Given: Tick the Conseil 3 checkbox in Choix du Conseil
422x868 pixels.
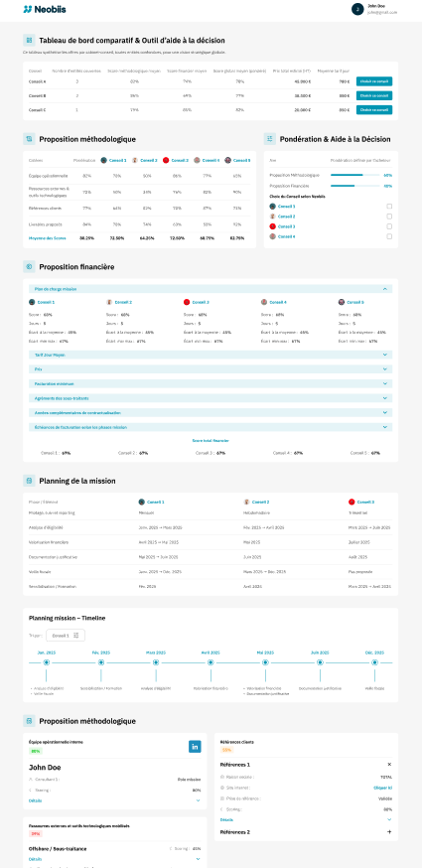Looking at the screenshot, I should 389,226.
